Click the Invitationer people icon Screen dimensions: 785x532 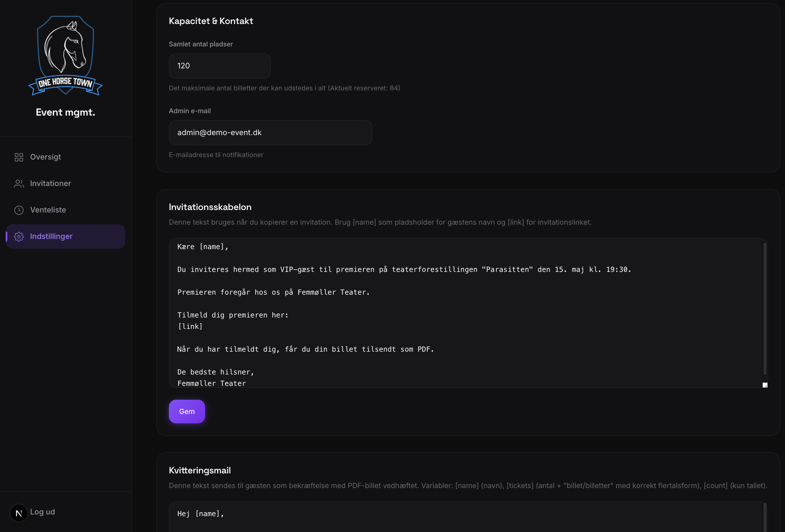click(19, 184)
